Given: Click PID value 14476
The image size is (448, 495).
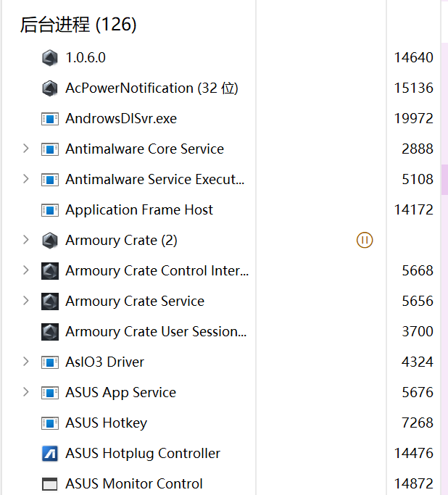Looking at the screenshot, I should [x=414, y=454].
